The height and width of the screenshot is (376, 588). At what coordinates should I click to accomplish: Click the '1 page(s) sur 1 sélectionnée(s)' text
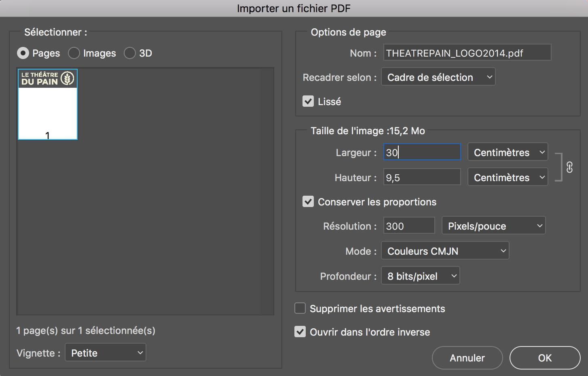tap(86, 330)
